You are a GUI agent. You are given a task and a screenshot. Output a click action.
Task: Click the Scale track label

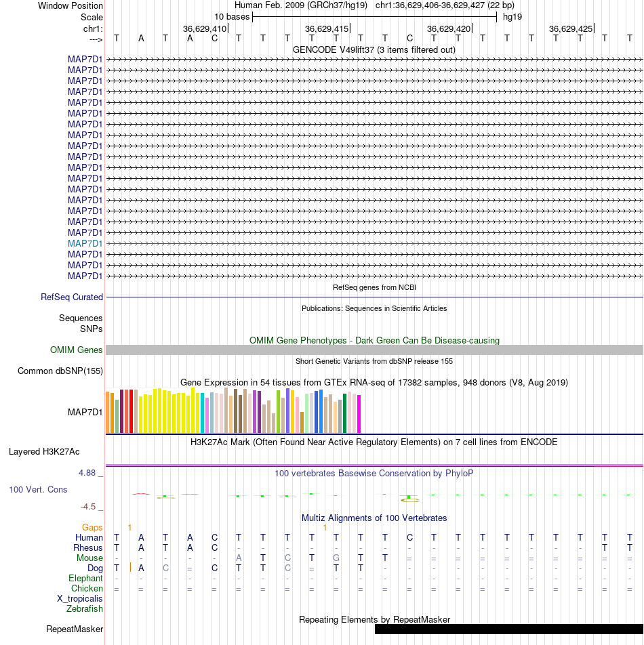[92, 18]
